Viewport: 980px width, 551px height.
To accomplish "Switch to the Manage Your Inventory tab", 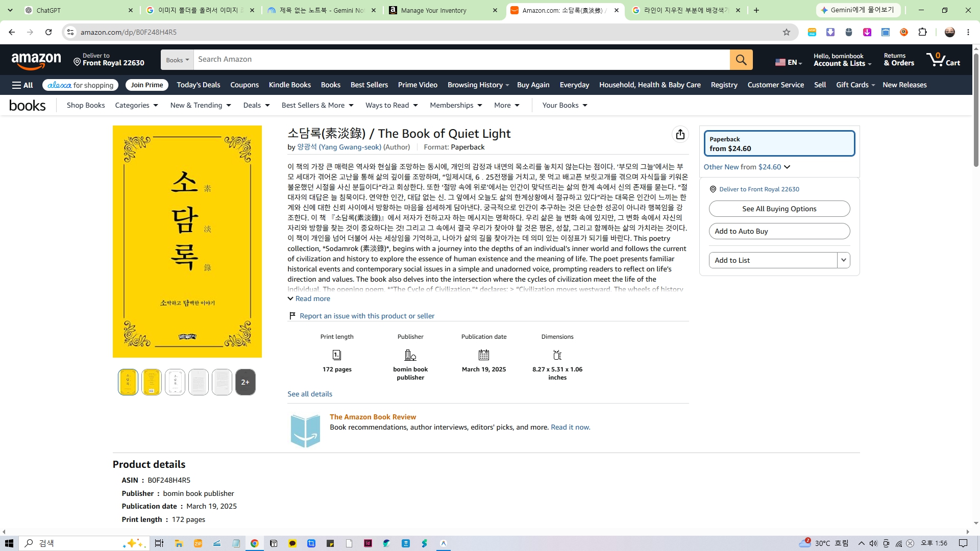I will coord(444,10).
